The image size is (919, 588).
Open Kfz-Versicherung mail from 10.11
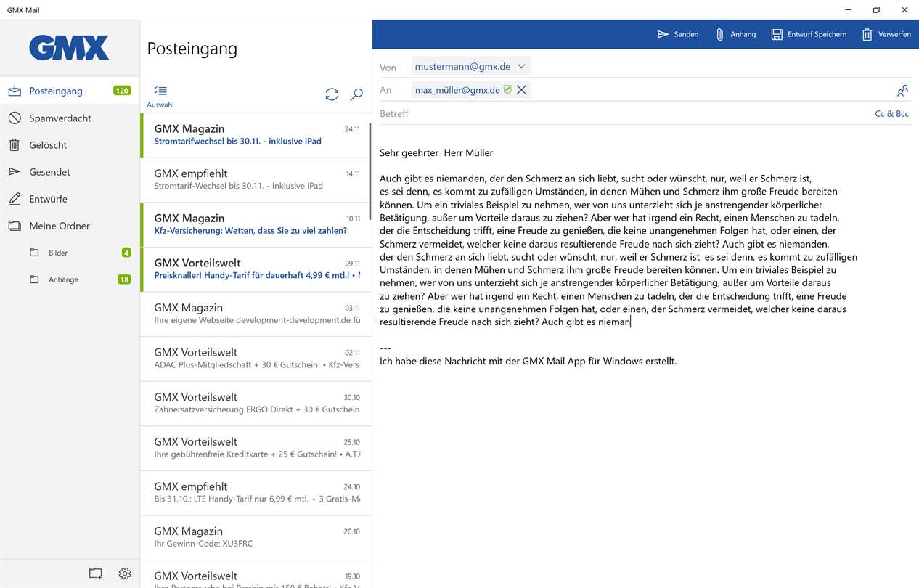[x=256, y=224]
